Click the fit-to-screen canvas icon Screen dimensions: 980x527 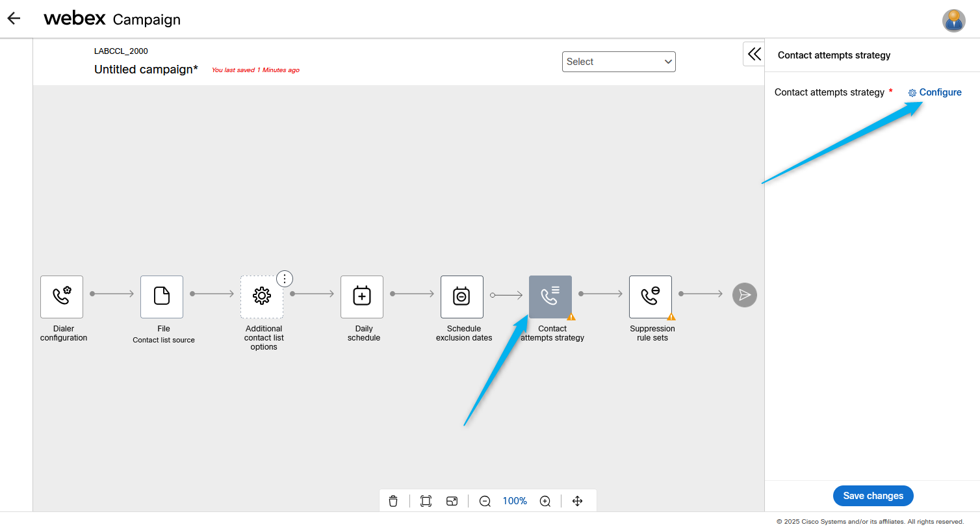tap(426, 501)
